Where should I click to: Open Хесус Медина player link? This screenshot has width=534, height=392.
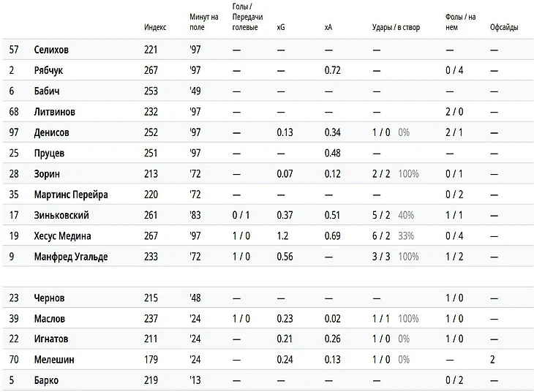pyautogui.click(x=63, y=236)
